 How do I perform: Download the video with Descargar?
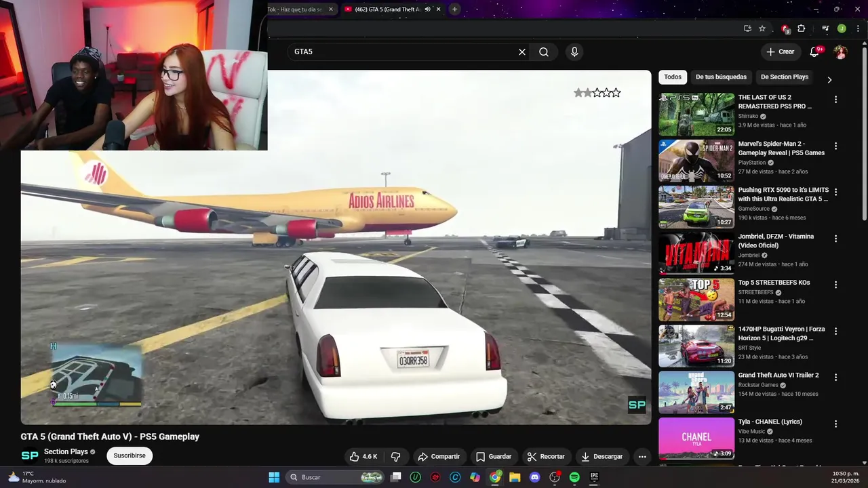point(601,456)
